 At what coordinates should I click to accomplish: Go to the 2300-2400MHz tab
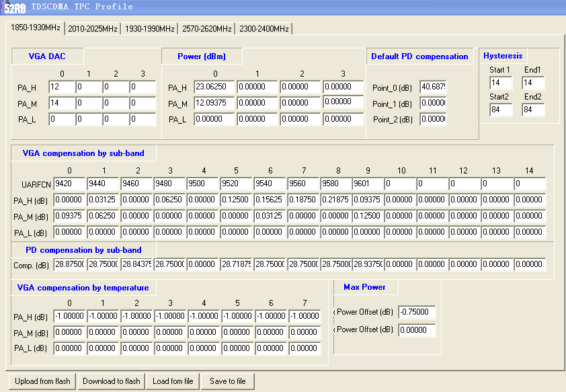264,29
